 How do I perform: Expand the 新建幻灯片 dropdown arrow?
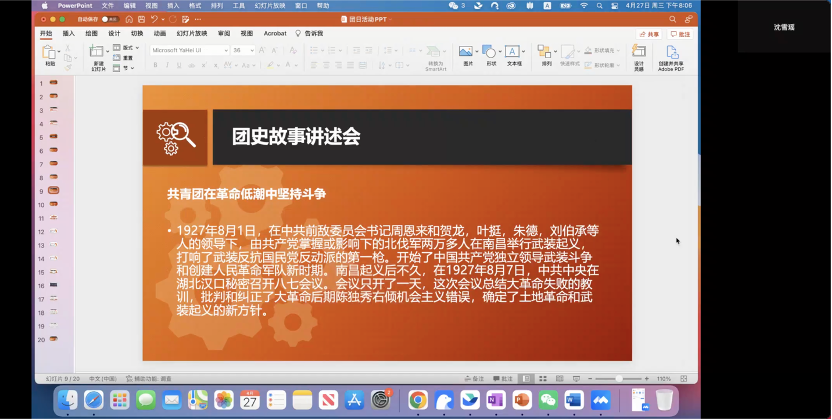point(108,51)
